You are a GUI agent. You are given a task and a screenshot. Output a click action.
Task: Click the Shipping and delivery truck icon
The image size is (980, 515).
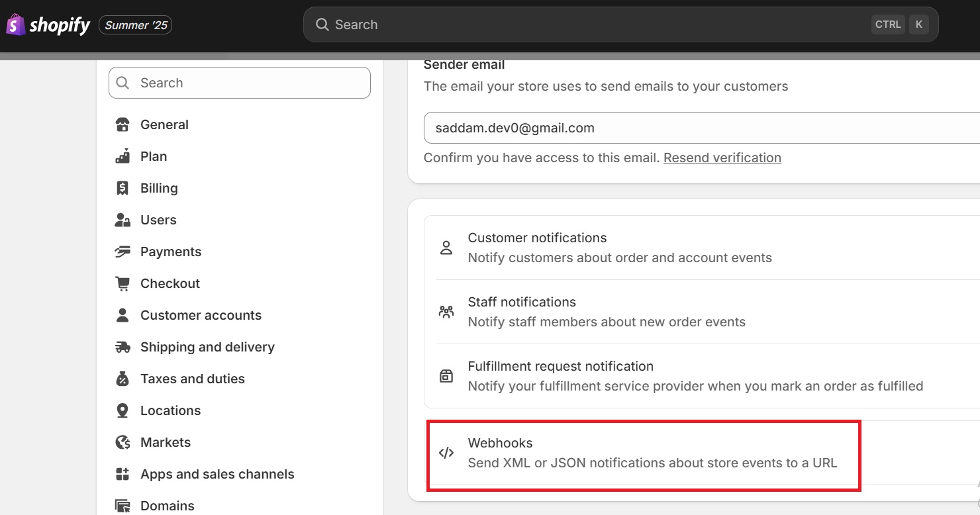pos(122,347)
